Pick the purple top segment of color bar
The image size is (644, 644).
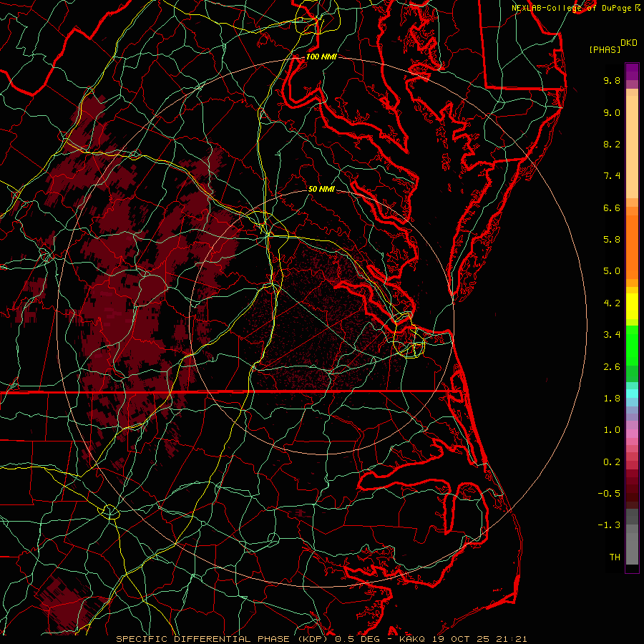tap(632, 72)
